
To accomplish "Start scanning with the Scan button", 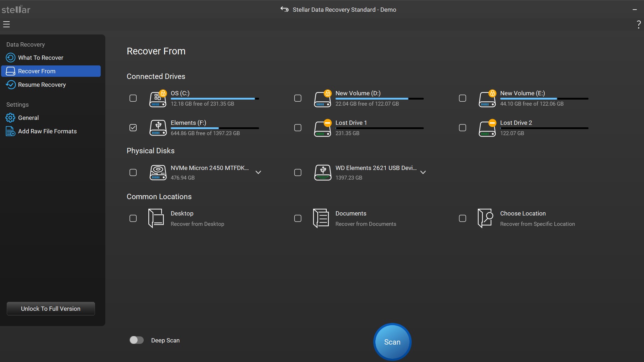I will (392, 342).
